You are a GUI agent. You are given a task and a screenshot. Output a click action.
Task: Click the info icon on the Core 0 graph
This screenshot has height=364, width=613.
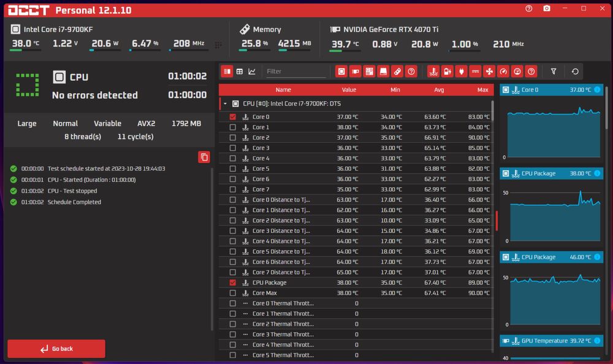[x=597, y=89]
